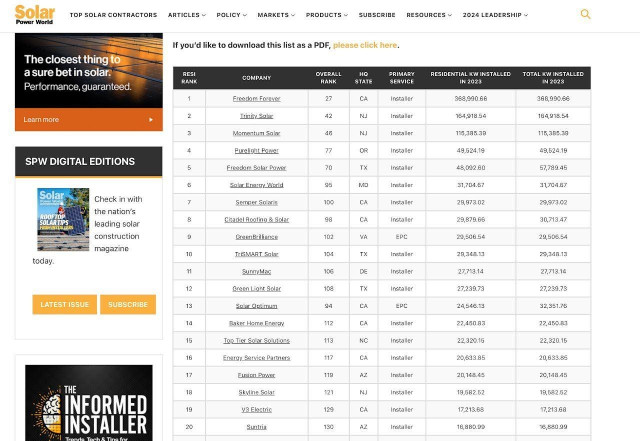
Task: Click The Informed Installer ad image
Action: [89, 403]
